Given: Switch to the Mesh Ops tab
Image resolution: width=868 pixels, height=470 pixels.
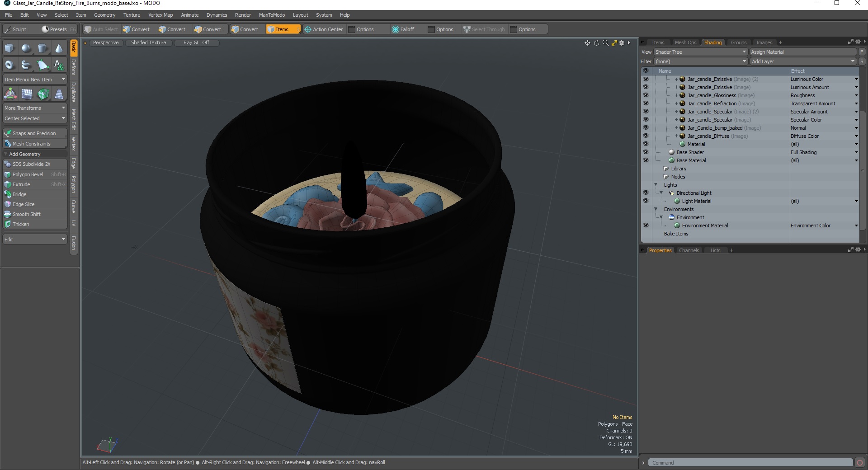Looking at the screenshot, I should point(685,42).
